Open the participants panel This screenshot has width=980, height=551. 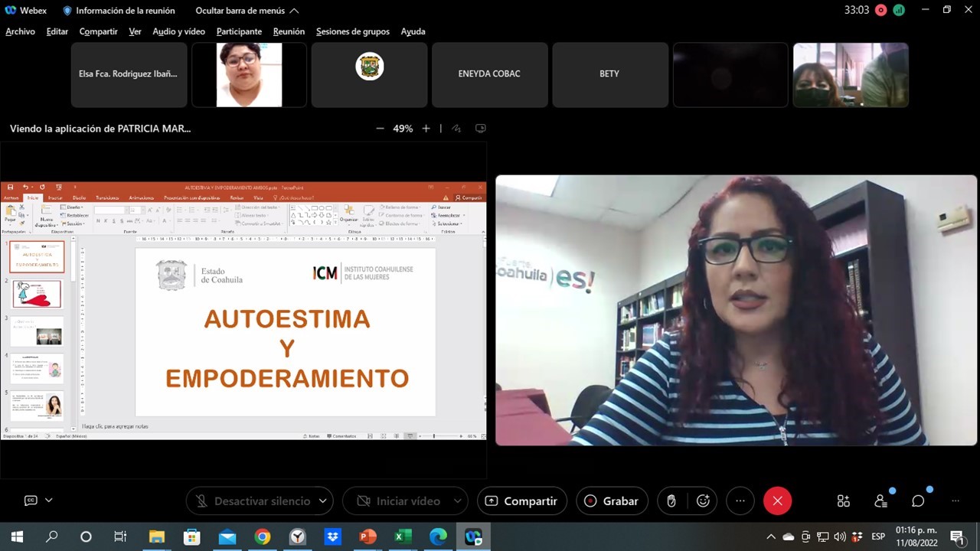click(x=880, y=501)
